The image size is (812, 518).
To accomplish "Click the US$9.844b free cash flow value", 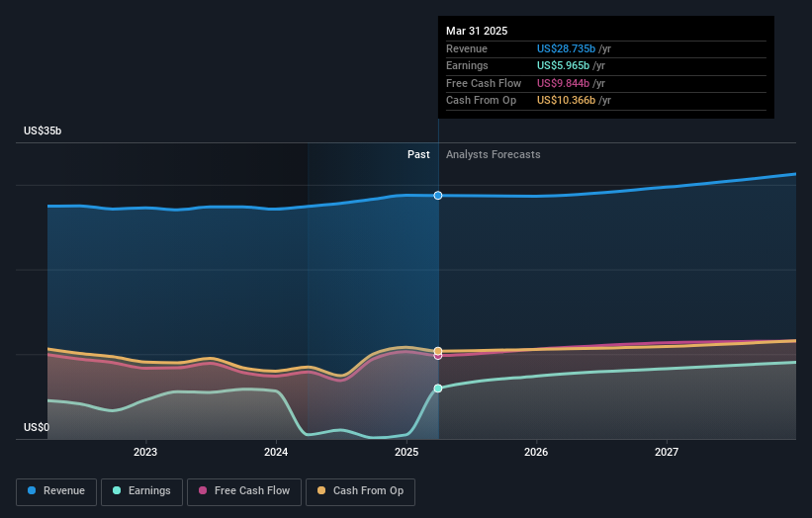I will 563,83.
